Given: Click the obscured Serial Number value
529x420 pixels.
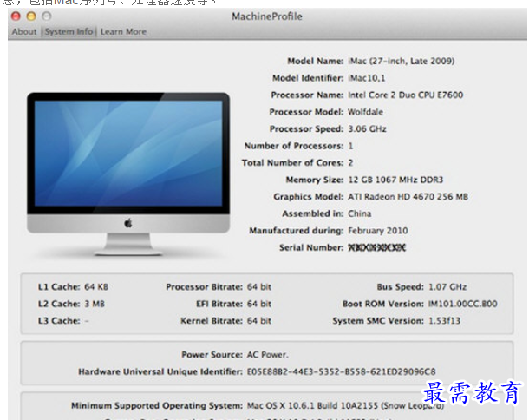Looking at the screenshot, I should pos(376,248).
